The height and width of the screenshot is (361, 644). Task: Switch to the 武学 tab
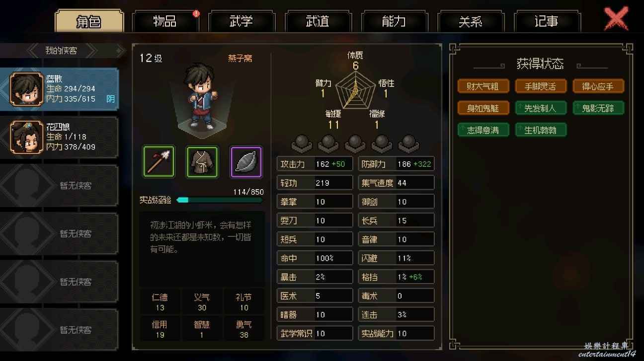pyautogui.click(x=241, y=21)
